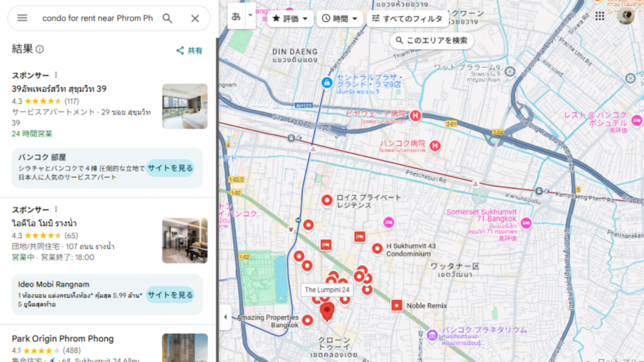Open the 時間 hours filter dropdown

pos(340,18)
